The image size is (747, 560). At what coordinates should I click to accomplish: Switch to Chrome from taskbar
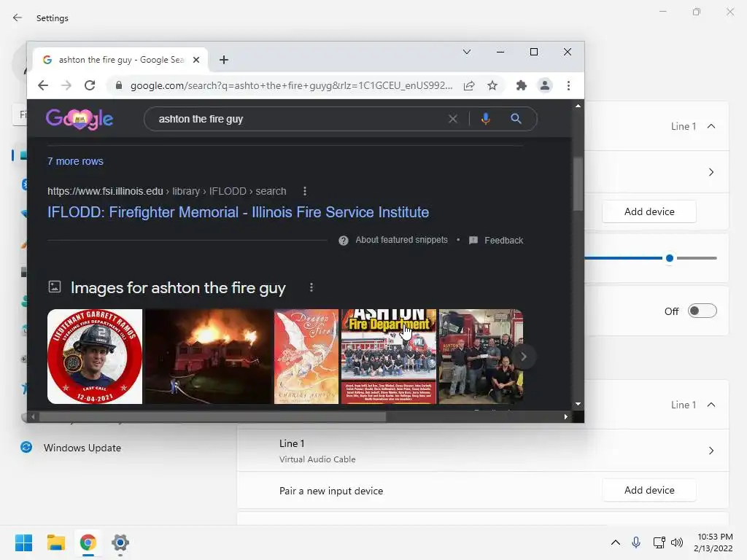click(x=88, y=542)
